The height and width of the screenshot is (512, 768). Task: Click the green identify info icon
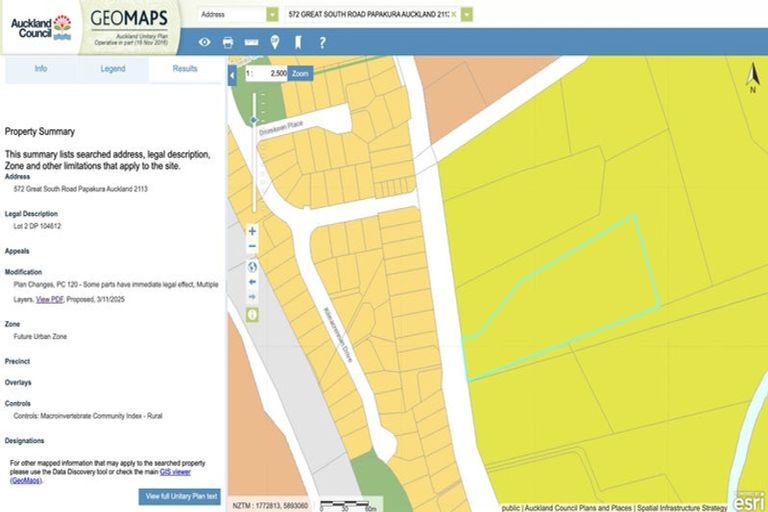[x=252, y=314]
